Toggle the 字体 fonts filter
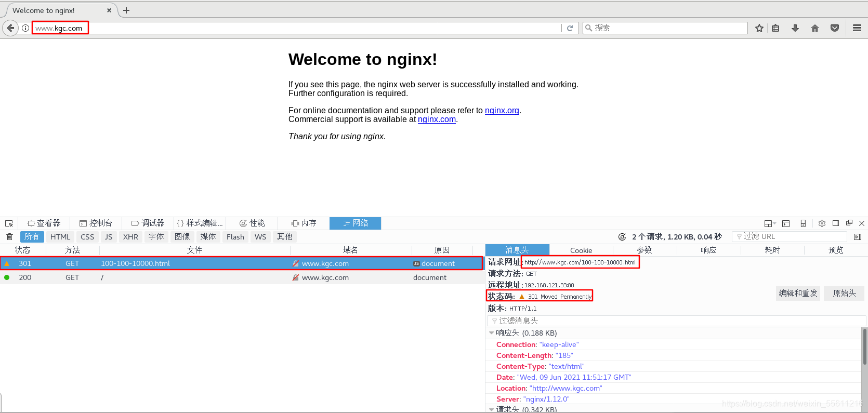The width and height of the screenshot is (868, 413). point(156,237)
